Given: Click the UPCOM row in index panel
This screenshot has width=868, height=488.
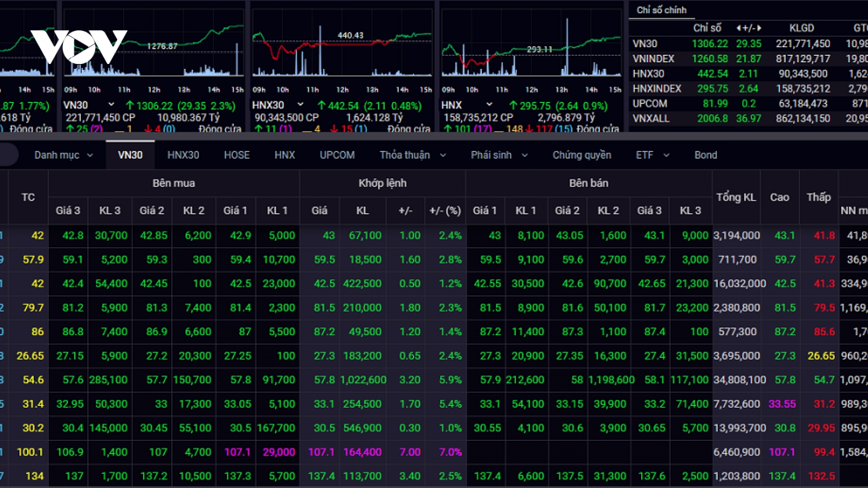Looking at the screenshot, I should [x=749, y=103].
